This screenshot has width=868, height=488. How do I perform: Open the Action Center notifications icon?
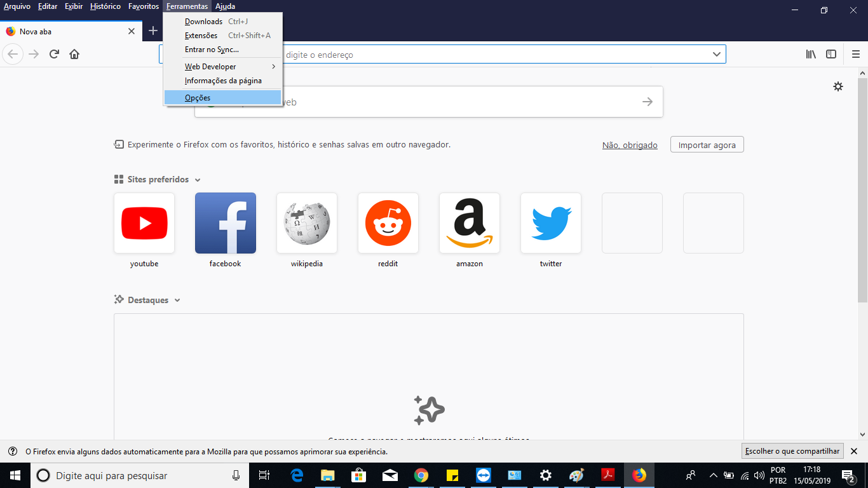pos(847,475)
